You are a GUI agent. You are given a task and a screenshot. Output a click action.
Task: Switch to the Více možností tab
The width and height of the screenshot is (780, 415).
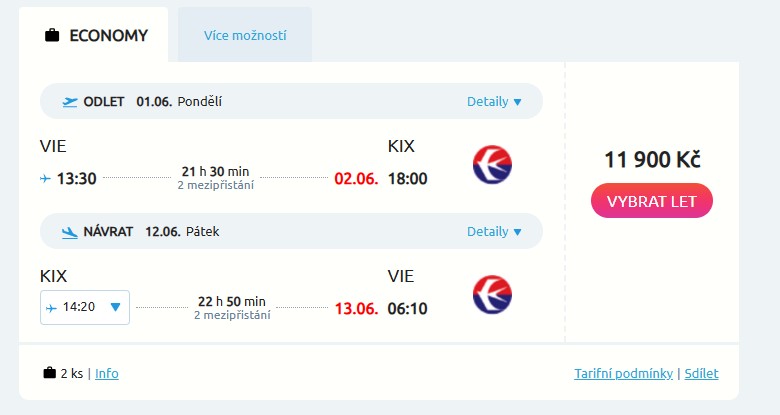tap(245, 36)
